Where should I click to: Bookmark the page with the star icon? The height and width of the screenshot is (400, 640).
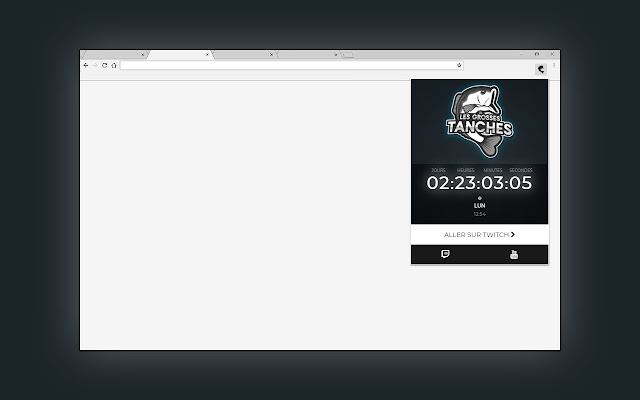(x=459, y=65)
